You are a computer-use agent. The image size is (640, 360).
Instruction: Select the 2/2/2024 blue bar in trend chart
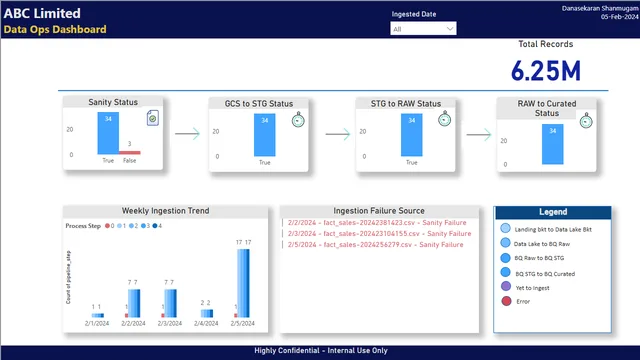click(134, 303)
